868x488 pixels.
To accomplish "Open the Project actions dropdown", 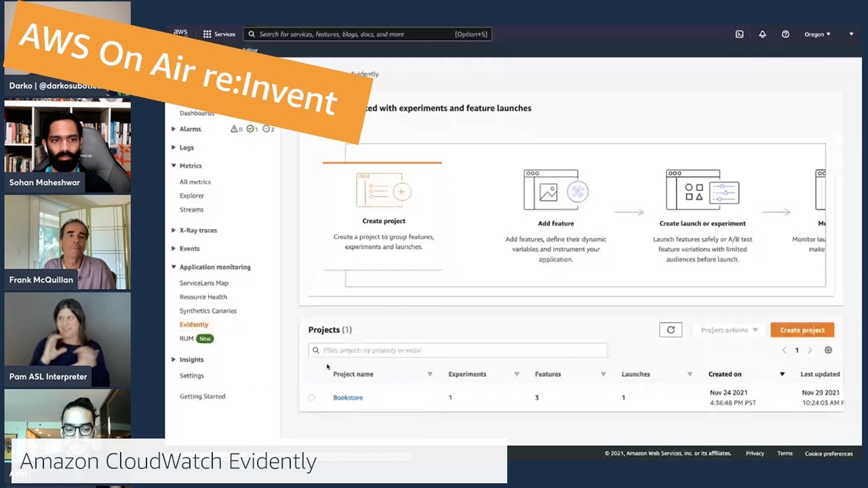I will pos(729,330).
